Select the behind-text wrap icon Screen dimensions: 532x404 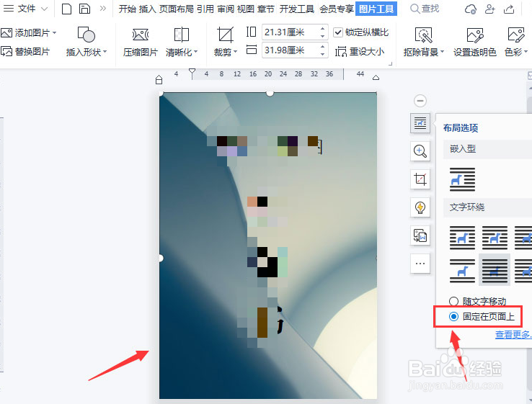(x=495, y=271)
